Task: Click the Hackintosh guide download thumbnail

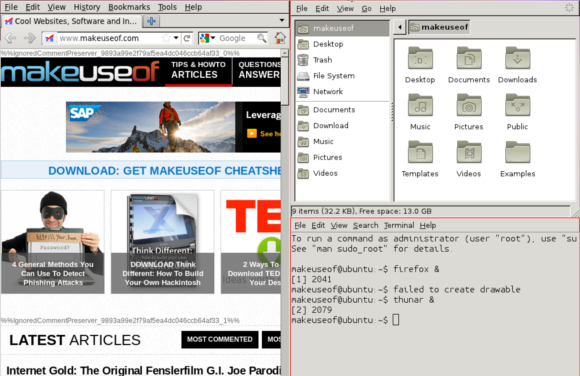Action: click(162, 242)
